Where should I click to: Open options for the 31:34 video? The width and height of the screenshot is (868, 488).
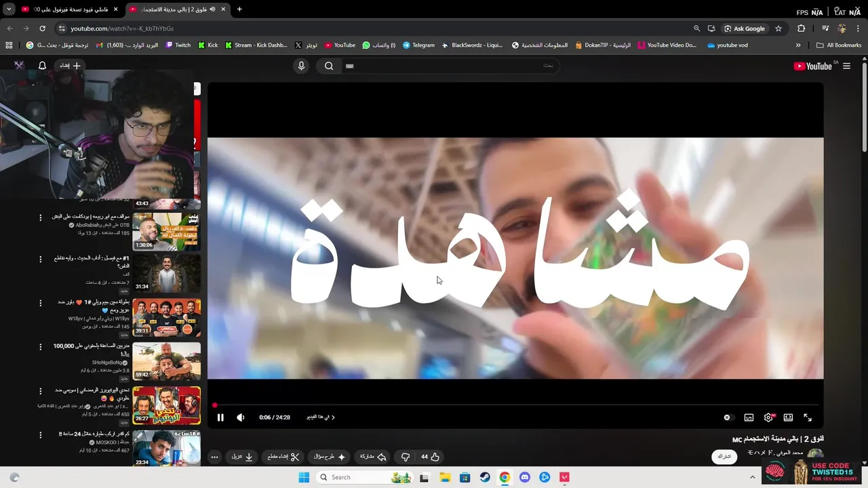[x=41, y=260]
